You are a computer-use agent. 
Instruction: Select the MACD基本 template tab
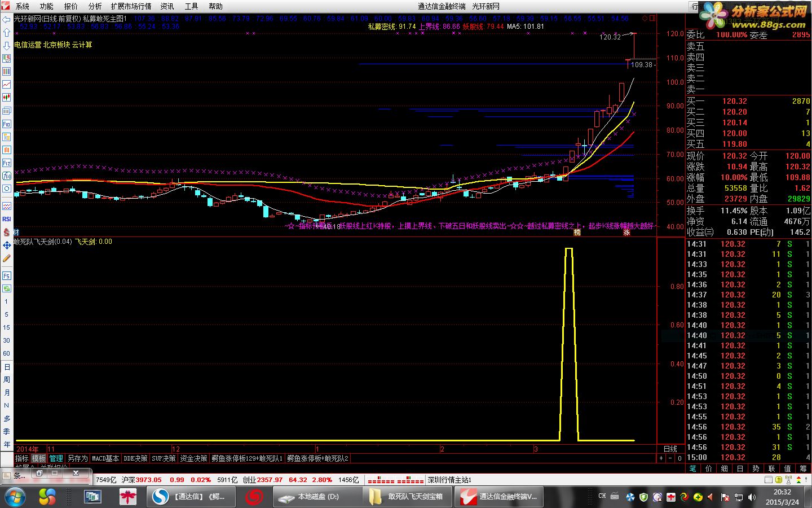(105, 459)
